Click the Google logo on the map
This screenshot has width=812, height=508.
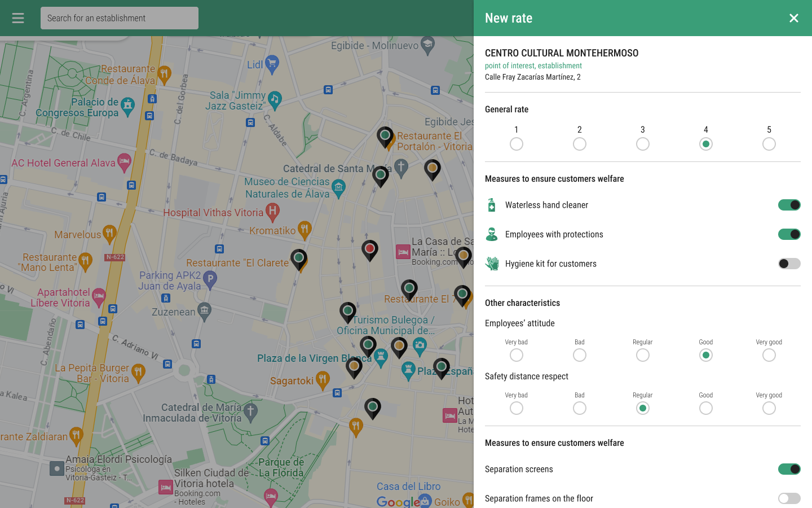tap(398, 502)
